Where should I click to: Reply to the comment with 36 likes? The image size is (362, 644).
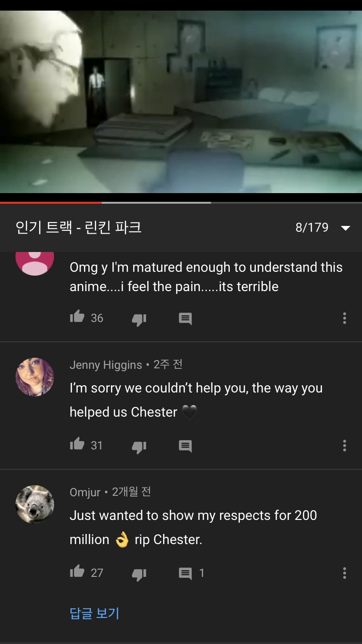click(x=185, y=319)
